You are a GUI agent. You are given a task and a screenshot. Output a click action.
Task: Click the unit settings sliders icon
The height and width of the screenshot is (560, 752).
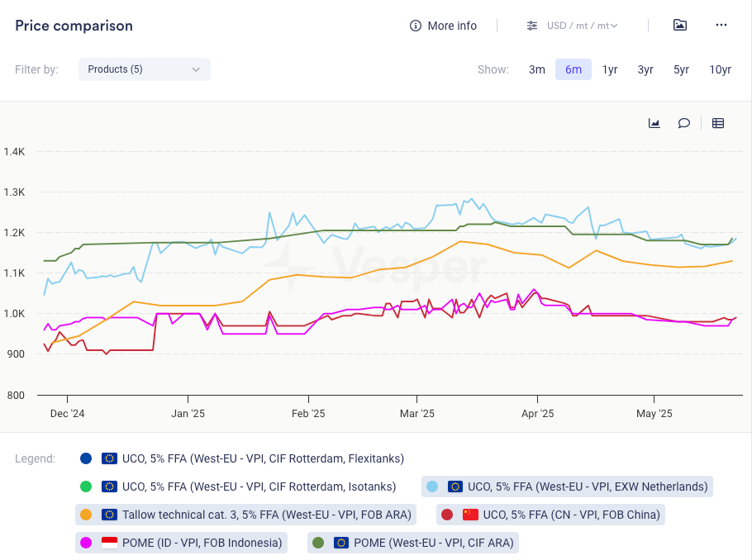coord(532,26)
